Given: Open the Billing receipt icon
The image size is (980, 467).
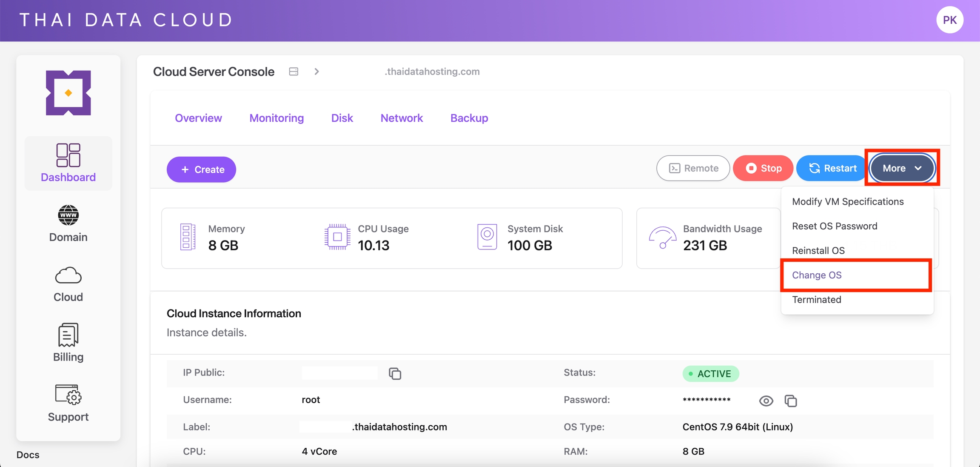Looking at the screenshot, I should click(x=68, y=335).
